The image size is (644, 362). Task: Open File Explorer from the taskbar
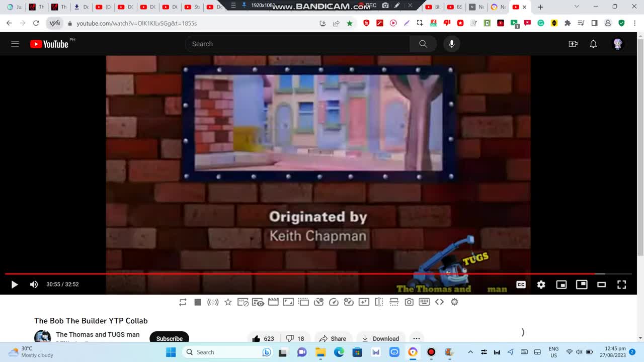320,352
